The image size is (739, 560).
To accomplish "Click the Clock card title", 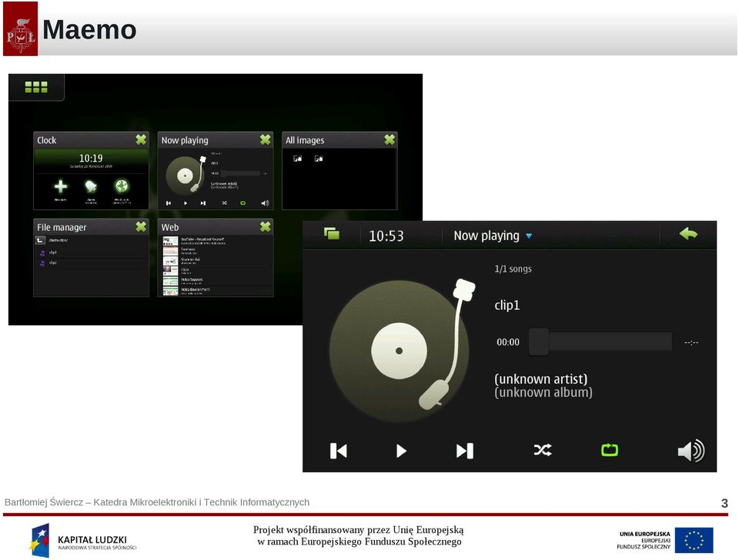I will (x=47, y=140).
